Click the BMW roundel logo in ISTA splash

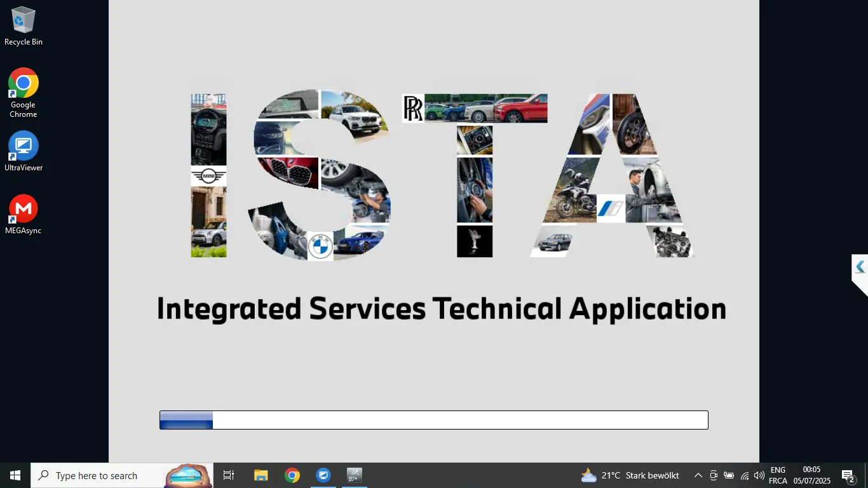tap(320, 247)
